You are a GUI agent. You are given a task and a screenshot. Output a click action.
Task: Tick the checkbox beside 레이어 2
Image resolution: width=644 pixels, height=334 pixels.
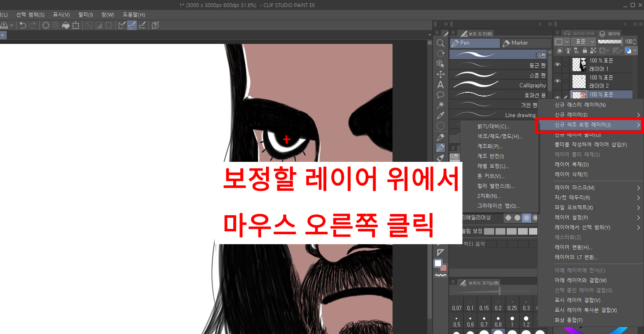coord(566,81)
